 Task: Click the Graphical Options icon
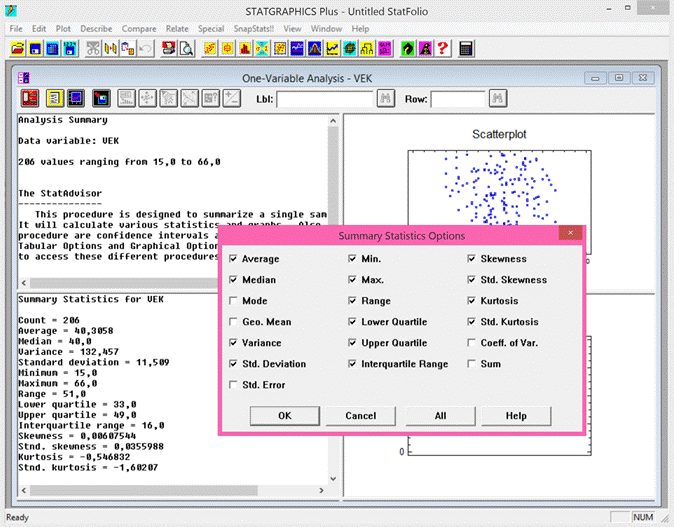[x=76, y=98]
